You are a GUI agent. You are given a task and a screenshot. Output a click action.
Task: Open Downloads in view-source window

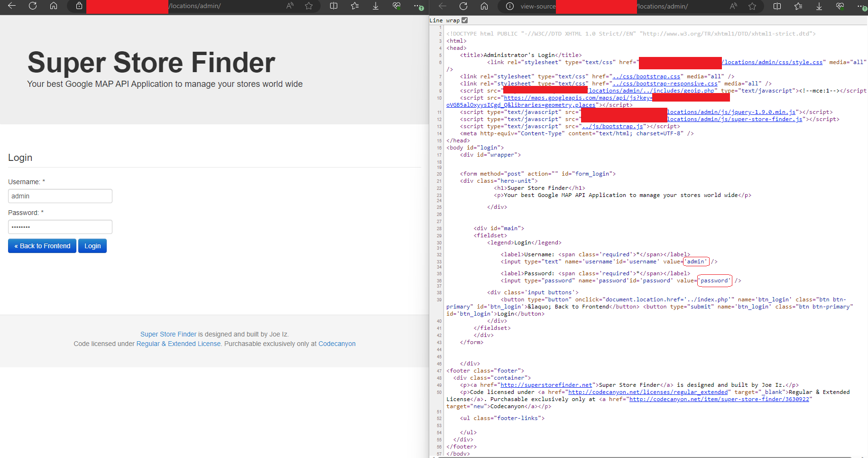819,6
